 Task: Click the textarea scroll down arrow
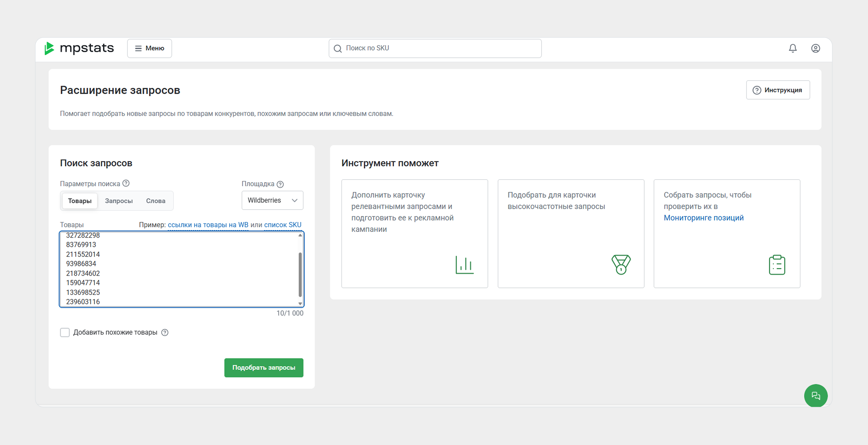pyautogui.click(x=300, y=304)
